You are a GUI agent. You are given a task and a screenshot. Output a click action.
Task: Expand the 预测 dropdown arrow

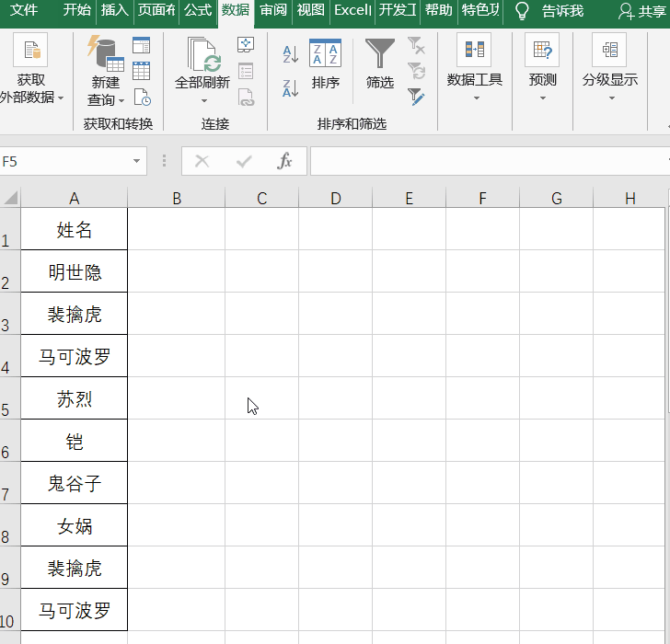(x=543, y=98)
